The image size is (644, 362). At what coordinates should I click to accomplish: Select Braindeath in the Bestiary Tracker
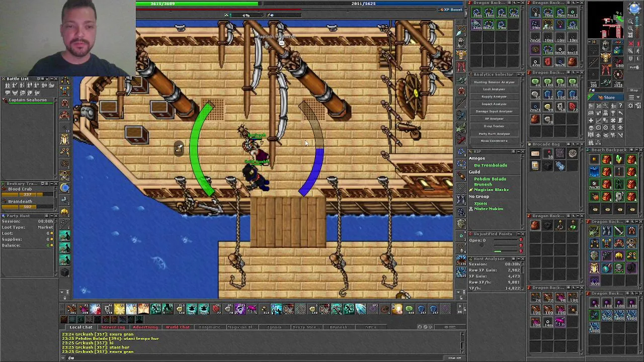20,201
